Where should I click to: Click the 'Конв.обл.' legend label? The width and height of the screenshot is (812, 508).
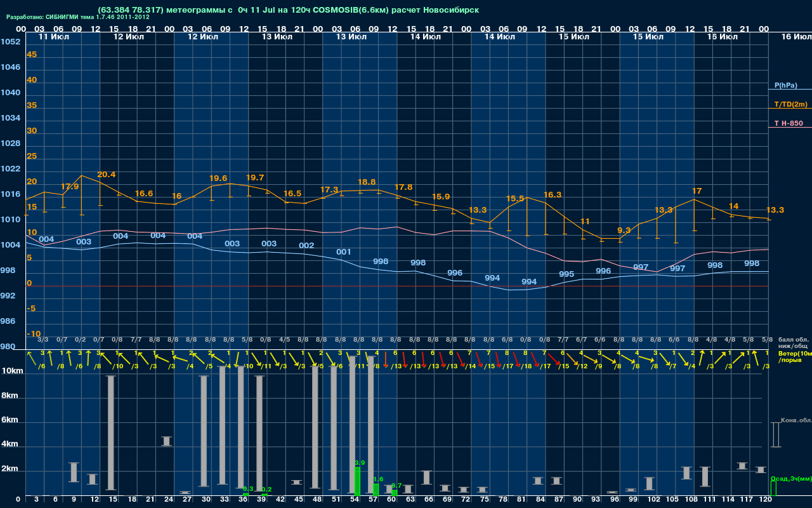click(796, 420)
